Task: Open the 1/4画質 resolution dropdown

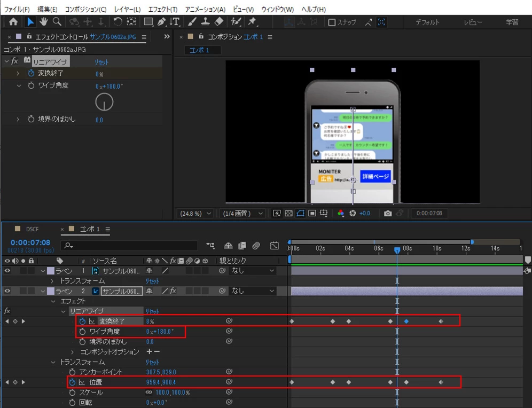Action: pos(242,213)
